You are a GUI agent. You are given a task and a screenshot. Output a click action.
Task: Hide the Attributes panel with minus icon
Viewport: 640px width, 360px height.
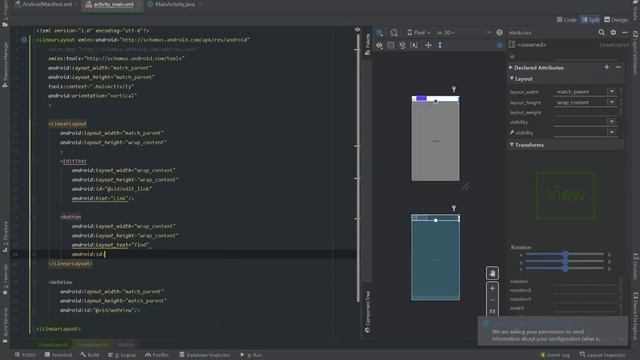coord(625,32)
